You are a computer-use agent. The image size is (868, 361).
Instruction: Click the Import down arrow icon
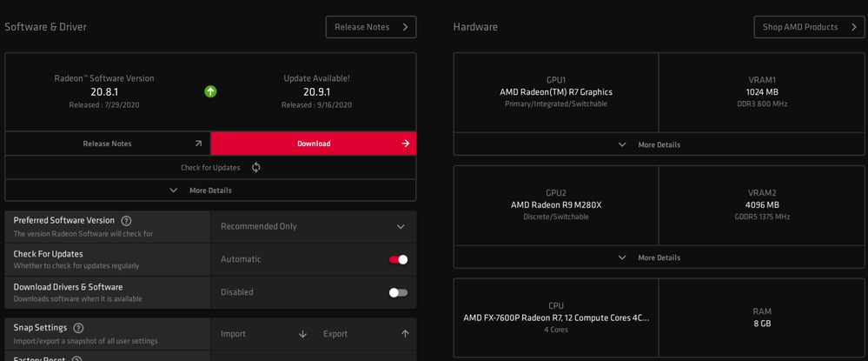[302, 333]
